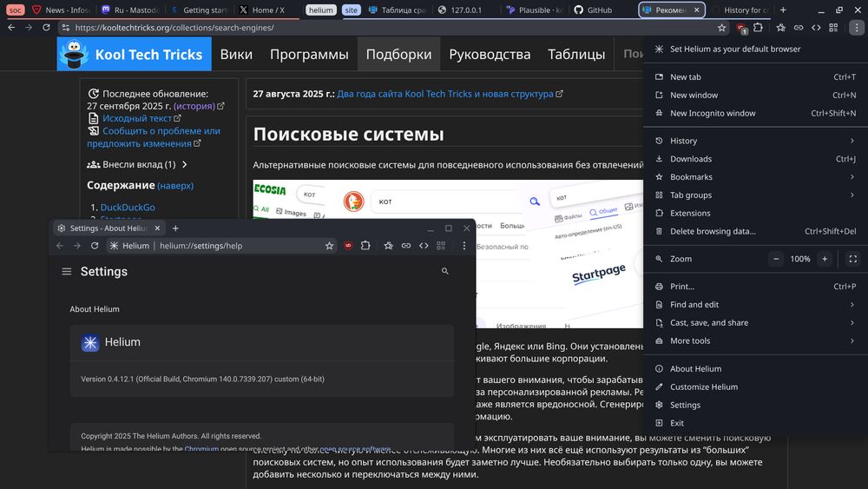Switch to the Plausible tab
Image resolution: width=868 pixels, height=489 pixels.
click(534, 10)
